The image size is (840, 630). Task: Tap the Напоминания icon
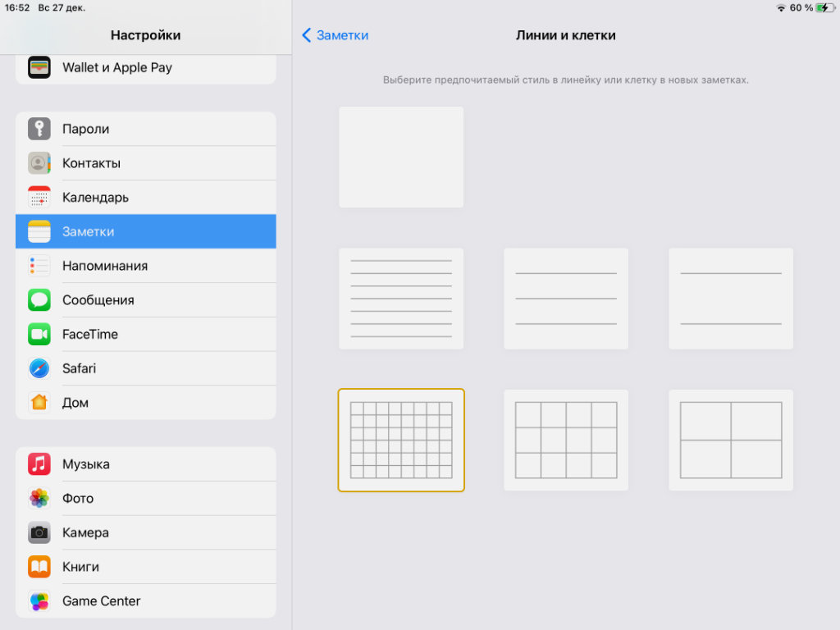point(39,266)
